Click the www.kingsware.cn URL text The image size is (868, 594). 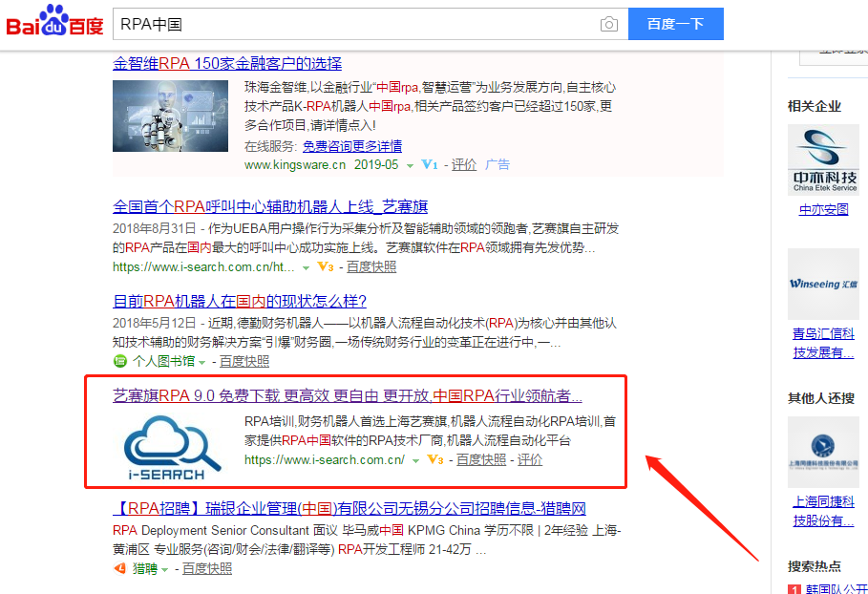click(x=295, y=165)
